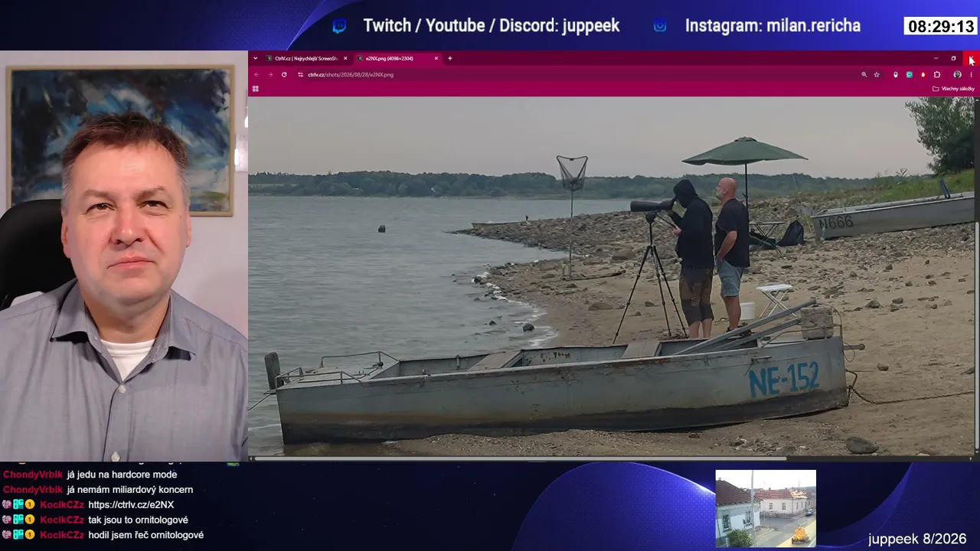The width and height of the screenshot is (980, 551).
Task: Open the white mouse-shaped extension icon
Action: (896, 75)
